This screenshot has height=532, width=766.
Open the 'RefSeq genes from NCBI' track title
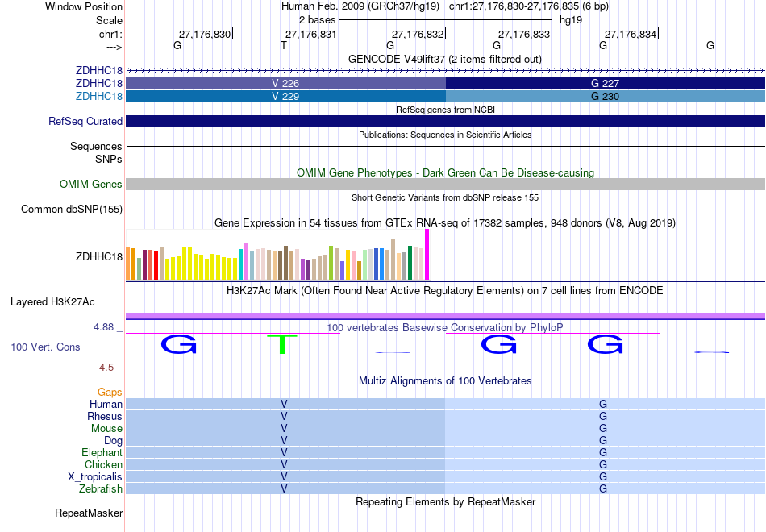click(445, 110)
